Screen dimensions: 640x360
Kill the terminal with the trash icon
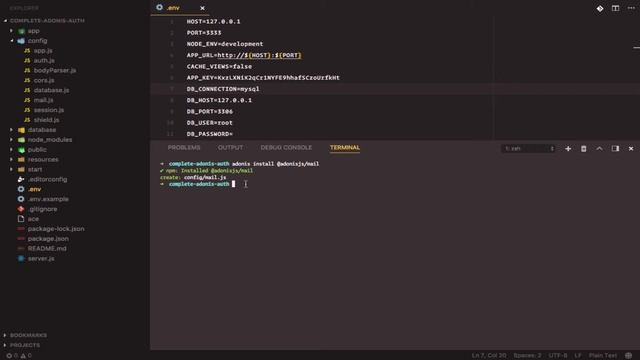(584, 149)
